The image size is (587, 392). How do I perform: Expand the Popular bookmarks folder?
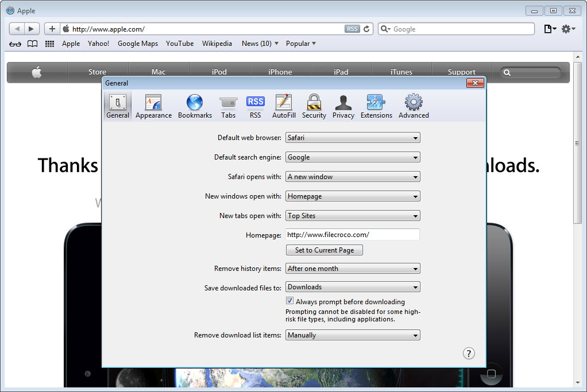pos(300,44)
